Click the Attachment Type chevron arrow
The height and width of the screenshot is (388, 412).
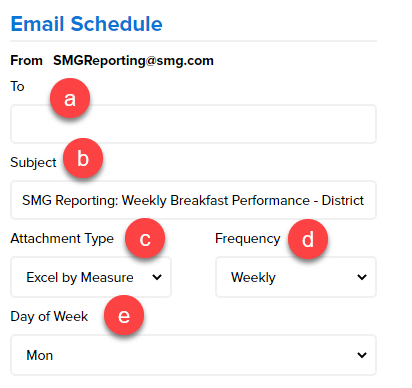(x=157, y=277)
